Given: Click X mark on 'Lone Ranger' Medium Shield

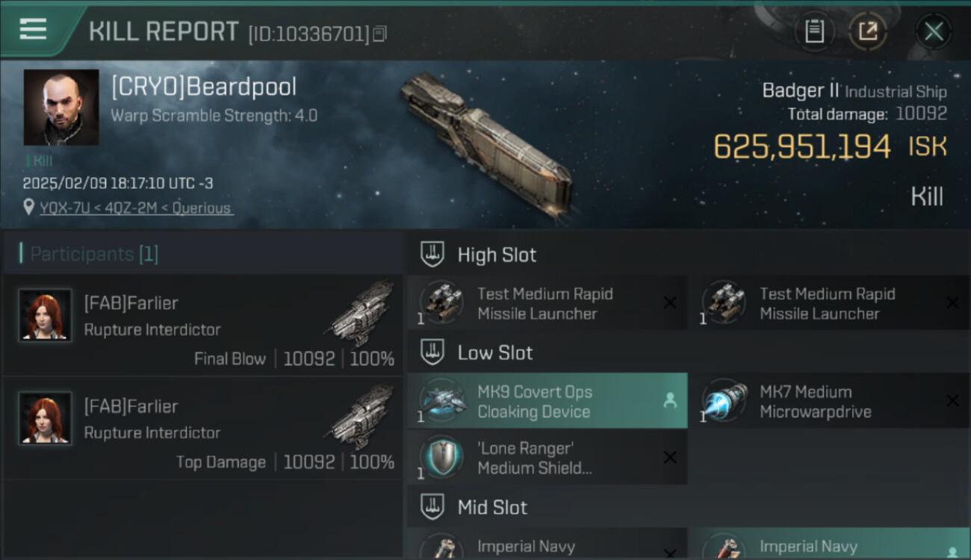Looking at the screenshot, I should tap(670, 458).
